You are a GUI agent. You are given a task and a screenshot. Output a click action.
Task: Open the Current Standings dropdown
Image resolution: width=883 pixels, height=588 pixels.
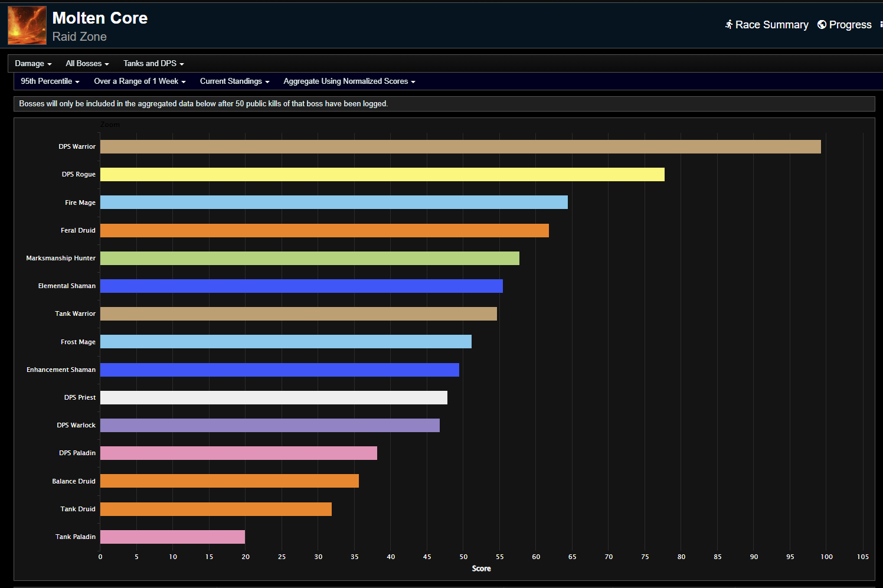(234, 81)
